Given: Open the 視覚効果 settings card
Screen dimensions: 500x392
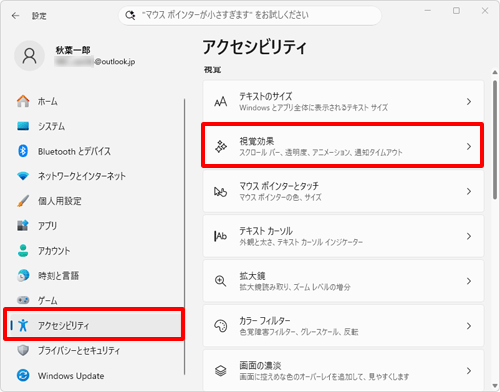Looking at the screenshot, I should tap(343, 145).
